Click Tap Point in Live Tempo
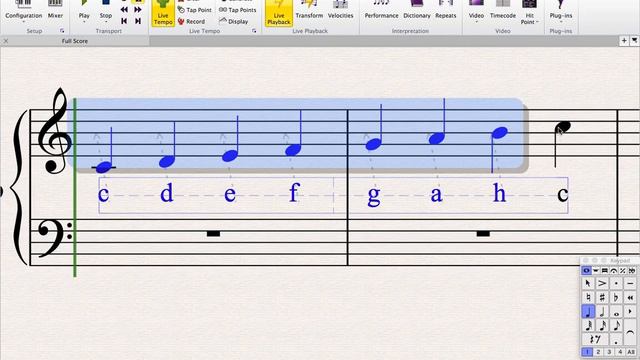This screenshot has width=640, height=360. click(195, 9)
